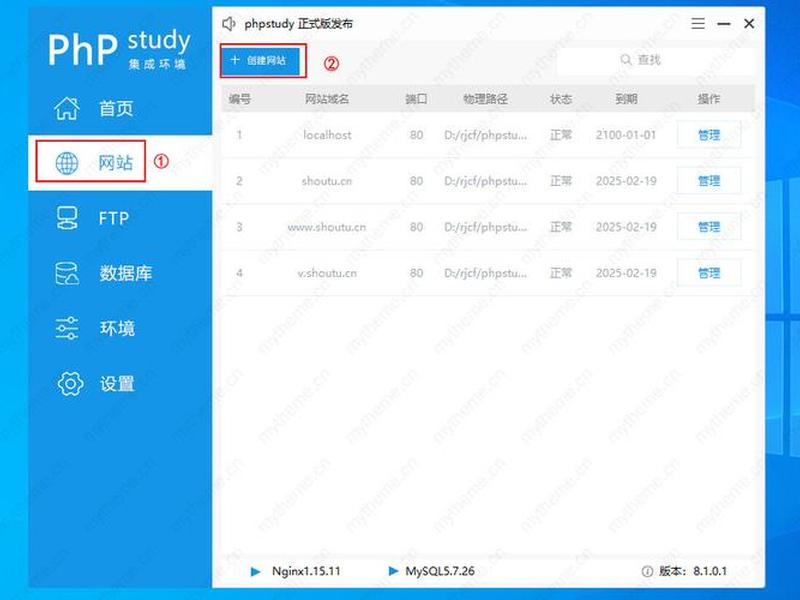Switch to 数据库 menu label
Screen dimensions: 800x600
point(126,273)
